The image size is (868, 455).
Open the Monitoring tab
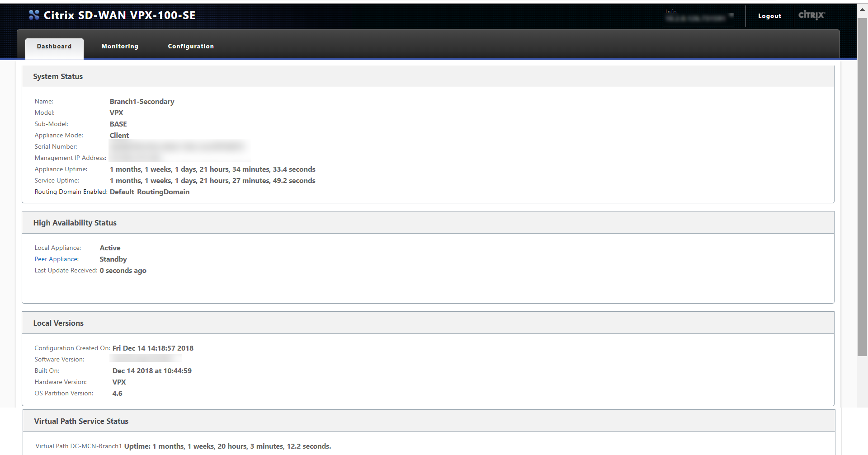click(120, 47)
